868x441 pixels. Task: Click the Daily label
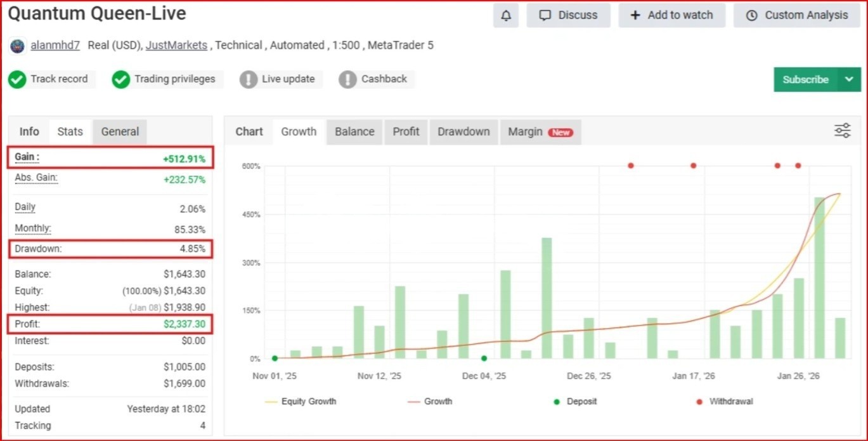pyautogui.click(x=25, y=207)
